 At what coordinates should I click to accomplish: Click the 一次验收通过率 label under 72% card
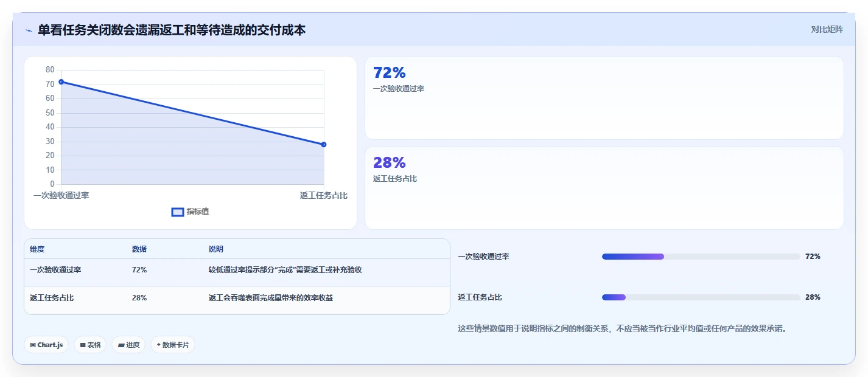click(399, 89)
